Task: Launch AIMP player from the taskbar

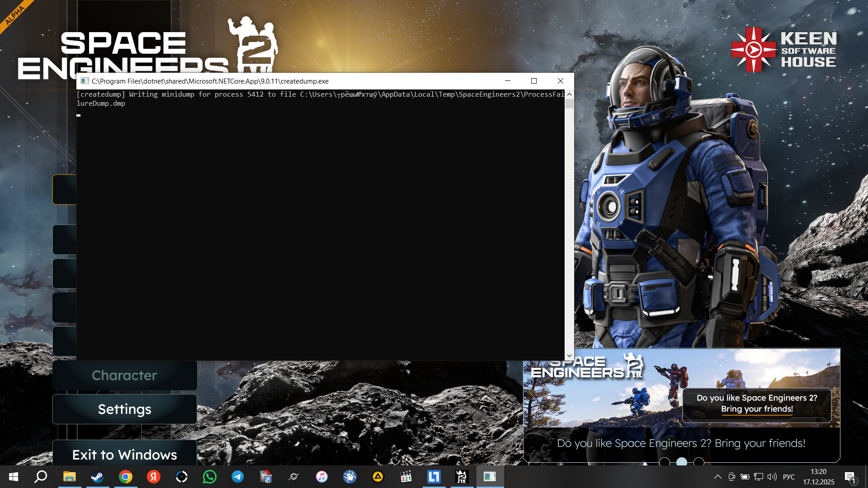Action: click(x=378, y=477)
